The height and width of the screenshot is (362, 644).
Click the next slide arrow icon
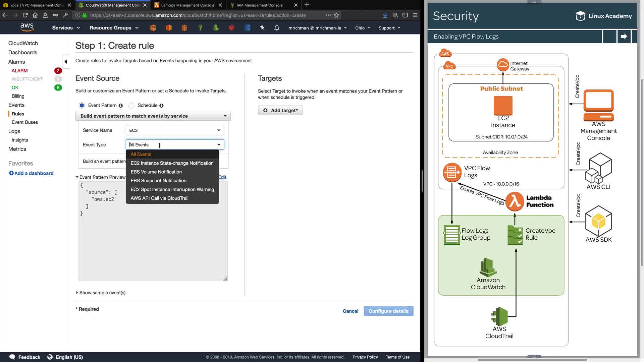click(x=624, y=37)
